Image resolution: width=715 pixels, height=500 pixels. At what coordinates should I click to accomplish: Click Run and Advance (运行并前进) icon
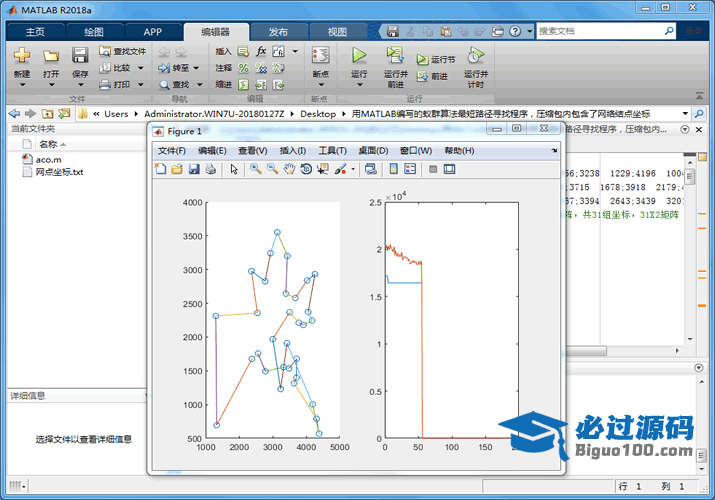pos(395,55)
